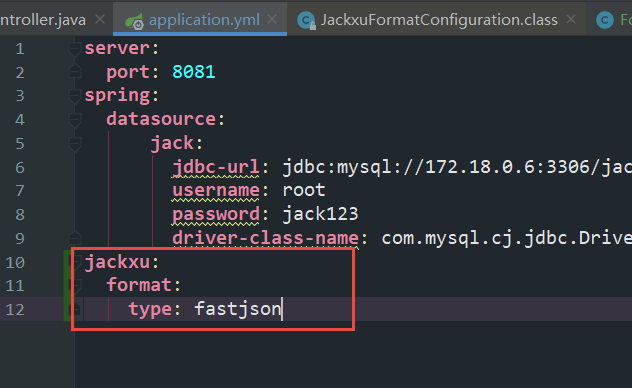This screenshot has width=632, height=388.
Task: Place cursor on the server key
Action: click(x=117, y=48)
